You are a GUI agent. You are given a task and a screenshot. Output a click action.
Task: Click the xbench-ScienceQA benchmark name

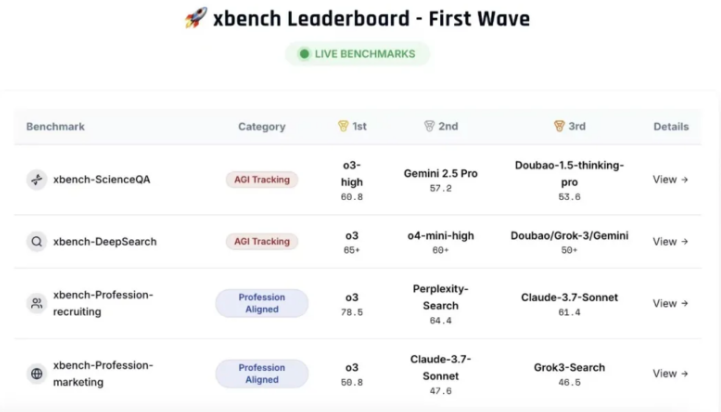coord(101,180)
